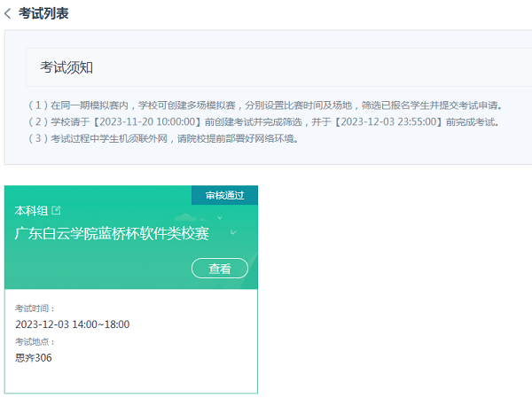Click notice item (1) about 同一期模拟赛

[x=265, y=105]
